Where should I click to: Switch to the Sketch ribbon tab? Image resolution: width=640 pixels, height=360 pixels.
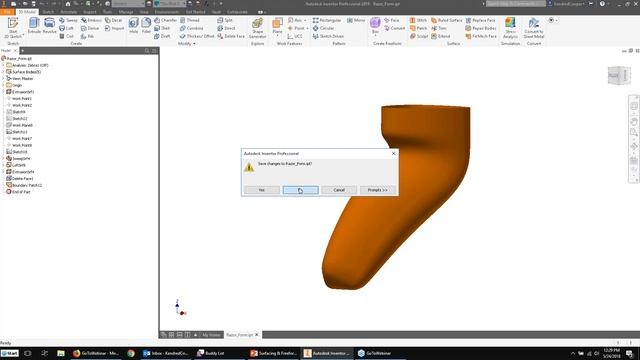click(48, 12)
